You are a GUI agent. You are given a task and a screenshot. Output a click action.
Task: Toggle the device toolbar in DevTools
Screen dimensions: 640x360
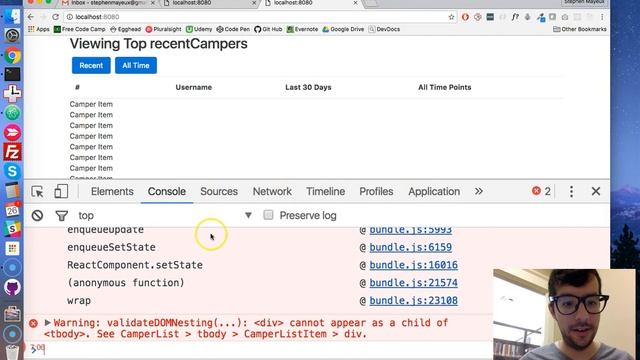tap(61, 191)
